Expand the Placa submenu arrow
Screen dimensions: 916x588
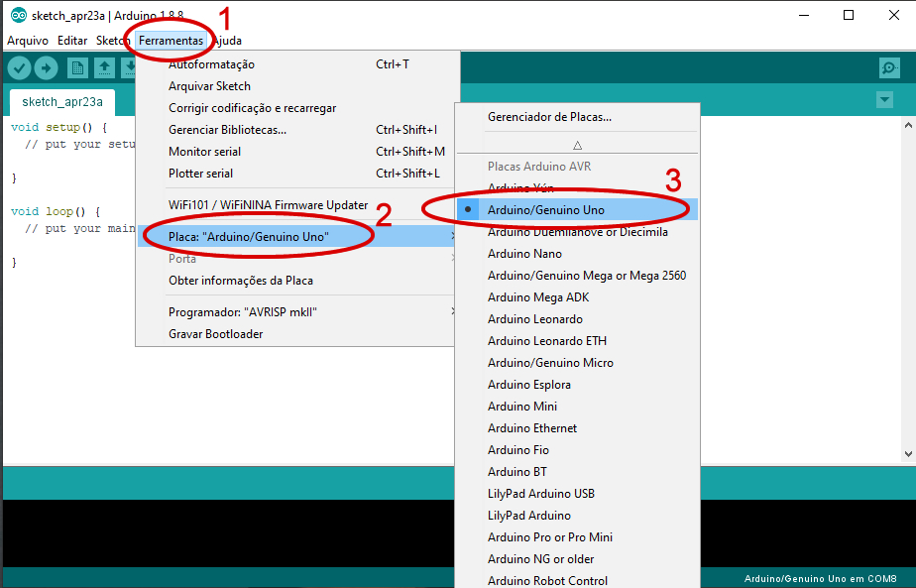(x=452, y=236)
